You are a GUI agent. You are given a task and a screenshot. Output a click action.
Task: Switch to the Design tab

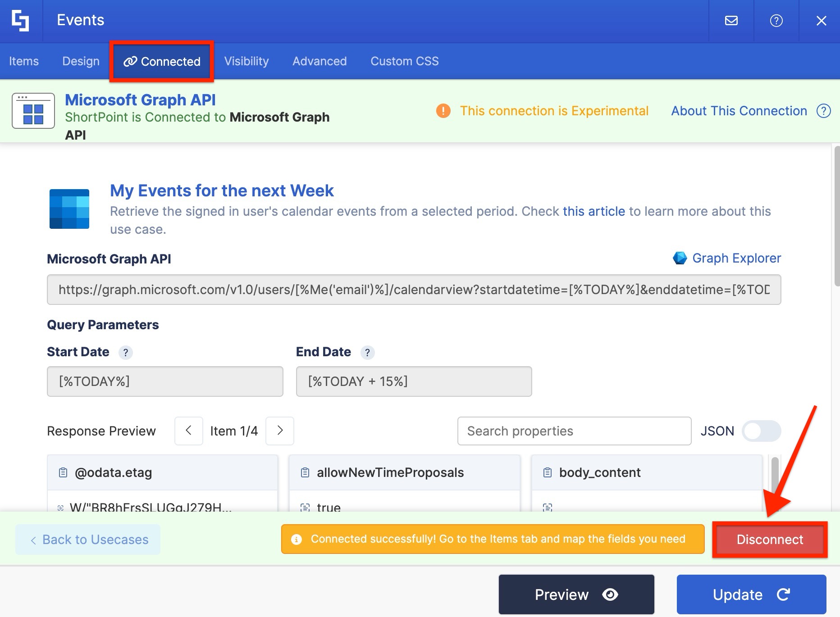(81, 61)
